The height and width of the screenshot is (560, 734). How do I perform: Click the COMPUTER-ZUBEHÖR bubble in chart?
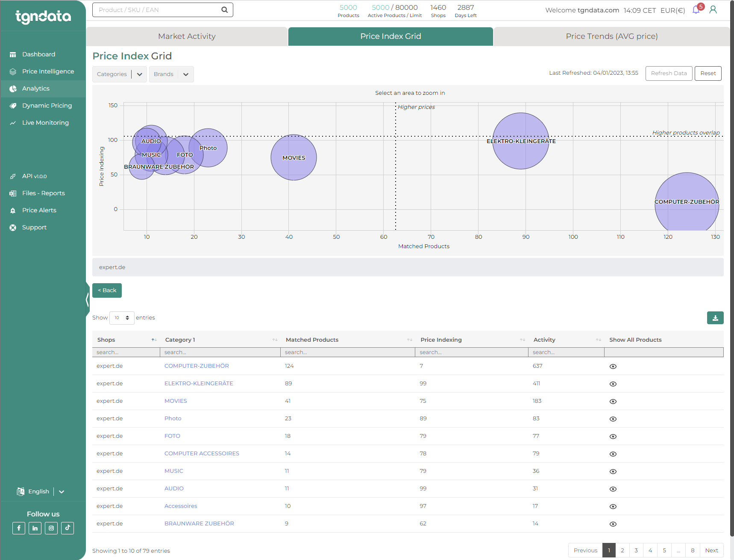coord(687,202)
